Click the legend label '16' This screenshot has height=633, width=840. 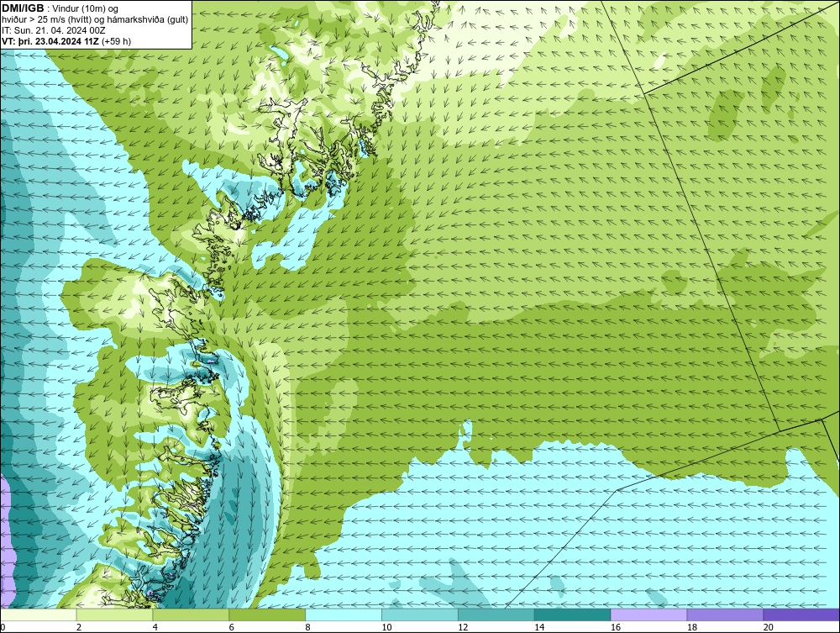(x=616, y=627)
